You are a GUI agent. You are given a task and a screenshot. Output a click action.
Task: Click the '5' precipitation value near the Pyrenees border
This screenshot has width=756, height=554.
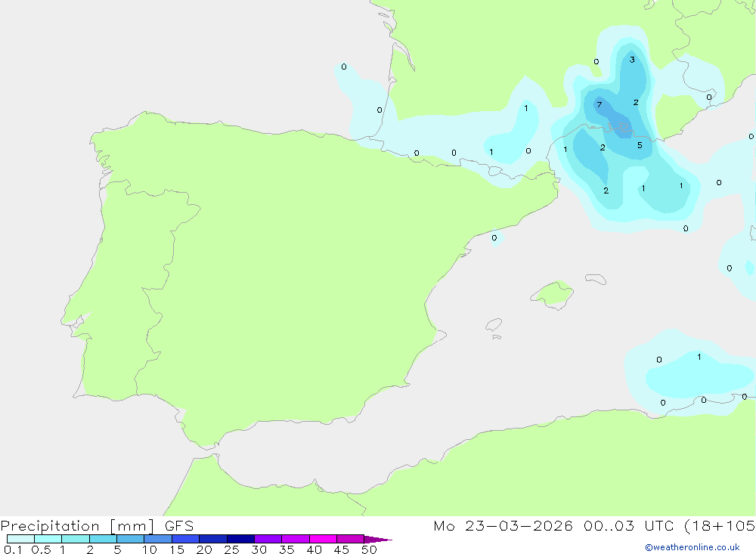640,145
